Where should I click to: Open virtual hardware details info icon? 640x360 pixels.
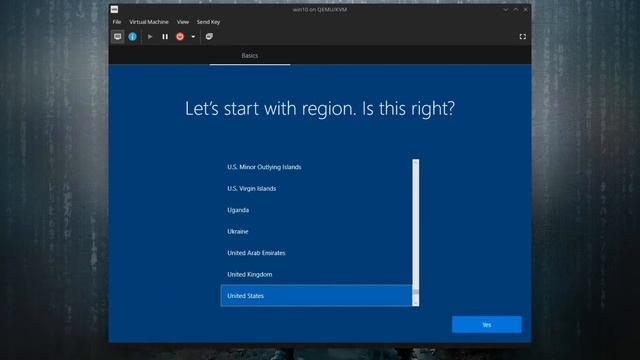point(132,37)
